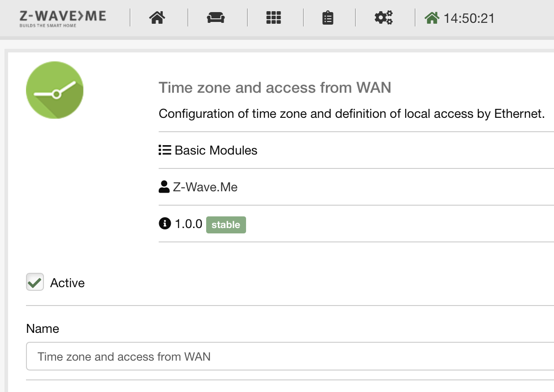Image resolution: width=554 pixels, height=392 pixels.
Task: Focus the Name input field
Action: tap(290, 357)
